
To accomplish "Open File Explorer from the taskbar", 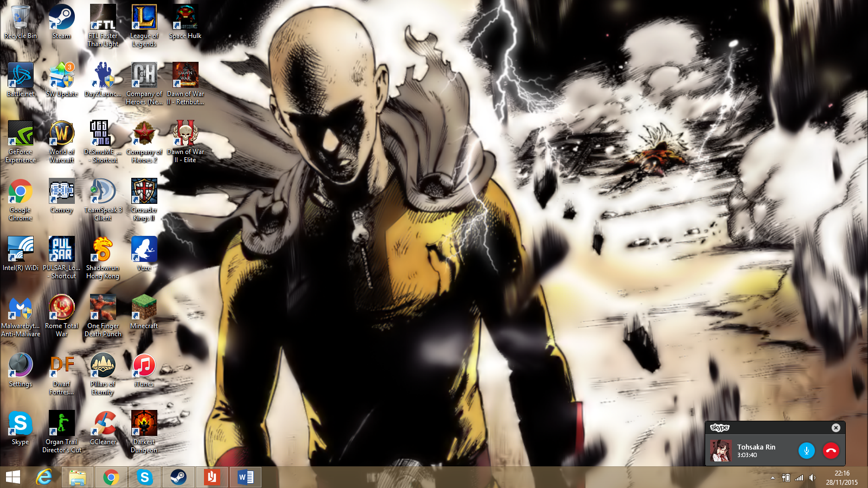I will [78, 477].
